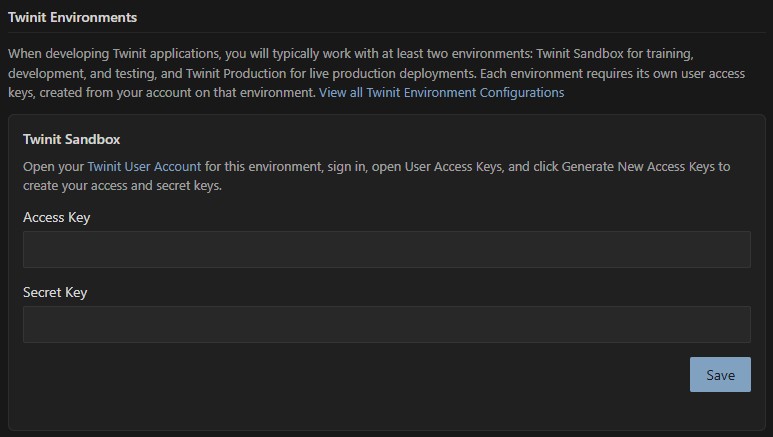Screen dimensions: 773x437
Task: Click the Twinit Environments heading
Action: point(72,17)
